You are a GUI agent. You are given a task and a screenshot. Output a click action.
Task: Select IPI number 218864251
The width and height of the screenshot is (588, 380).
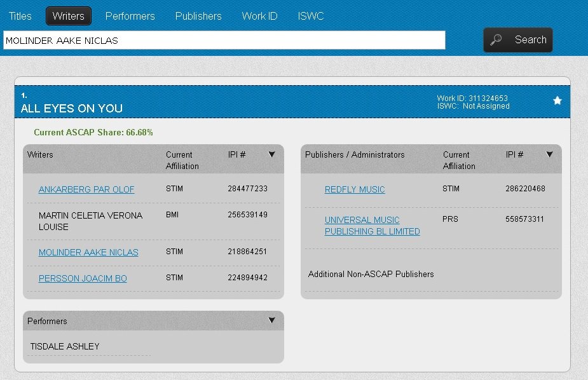coord(247,252)
